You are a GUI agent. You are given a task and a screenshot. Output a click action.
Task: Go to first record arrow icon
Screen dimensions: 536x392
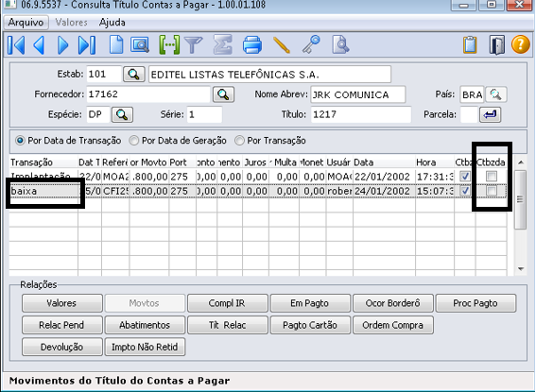[16, 44]
